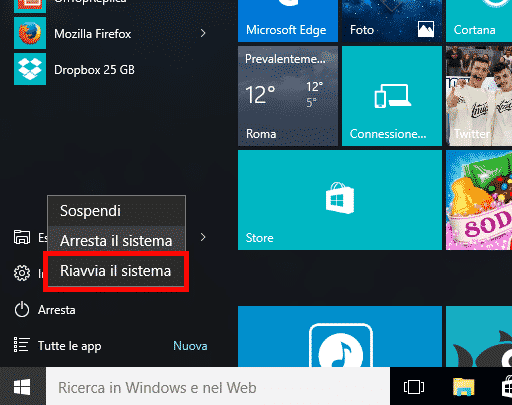Open the Roma weather tile

[288, 96]
